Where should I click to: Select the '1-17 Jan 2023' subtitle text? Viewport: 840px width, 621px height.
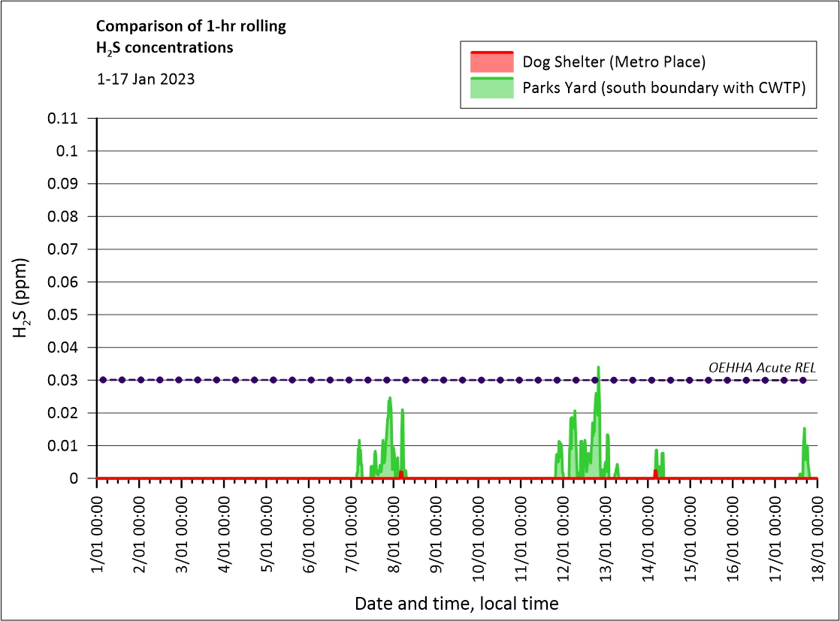click(146, 79)
